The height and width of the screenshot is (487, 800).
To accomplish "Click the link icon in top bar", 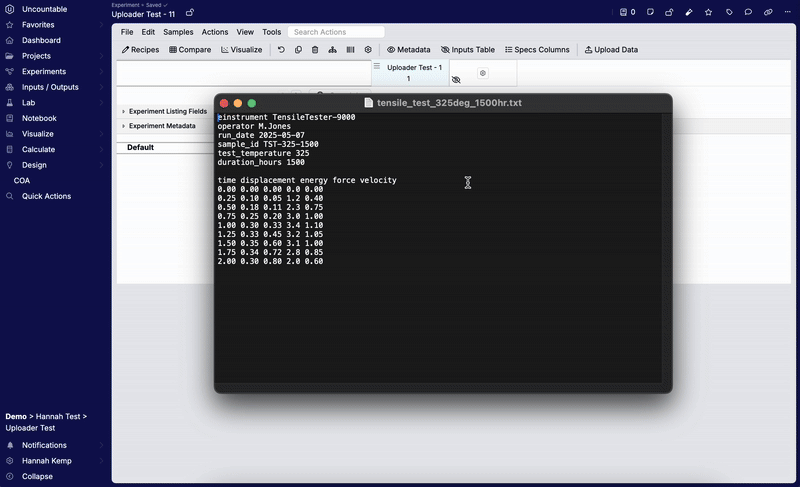I will [x=768, y=12].
